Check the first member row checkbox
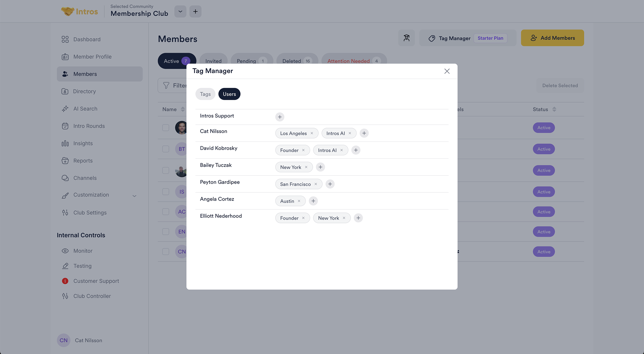 [166, 128]
